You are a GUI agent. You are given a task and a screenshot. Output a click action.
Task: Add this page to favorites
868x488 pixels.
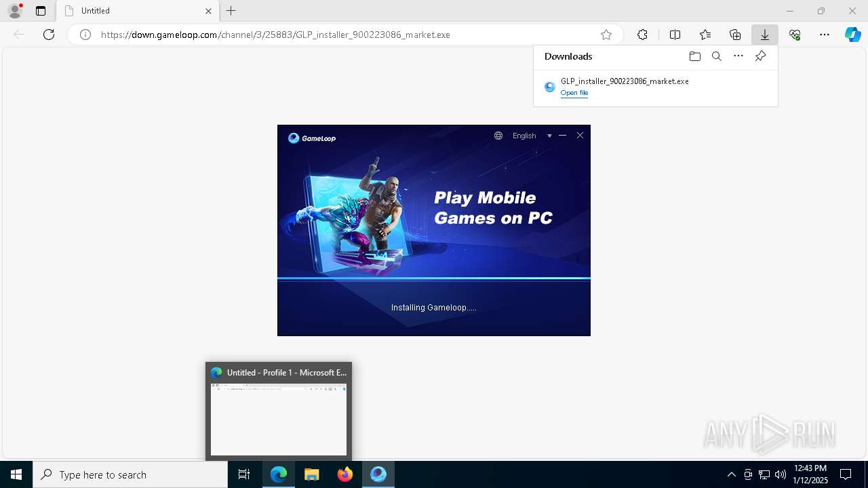606,35
